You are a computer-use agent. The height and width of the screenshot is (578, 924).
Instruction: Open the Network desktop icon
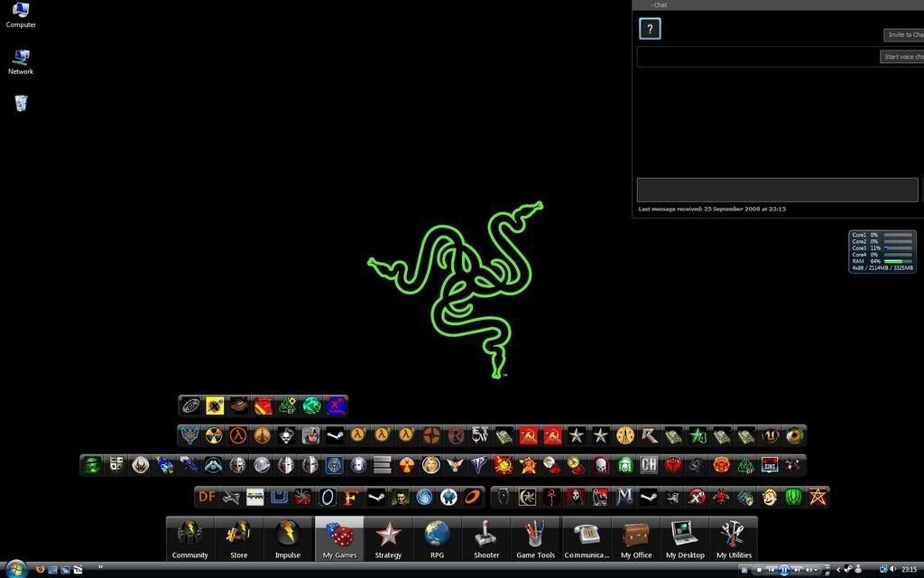pos(21,62)
